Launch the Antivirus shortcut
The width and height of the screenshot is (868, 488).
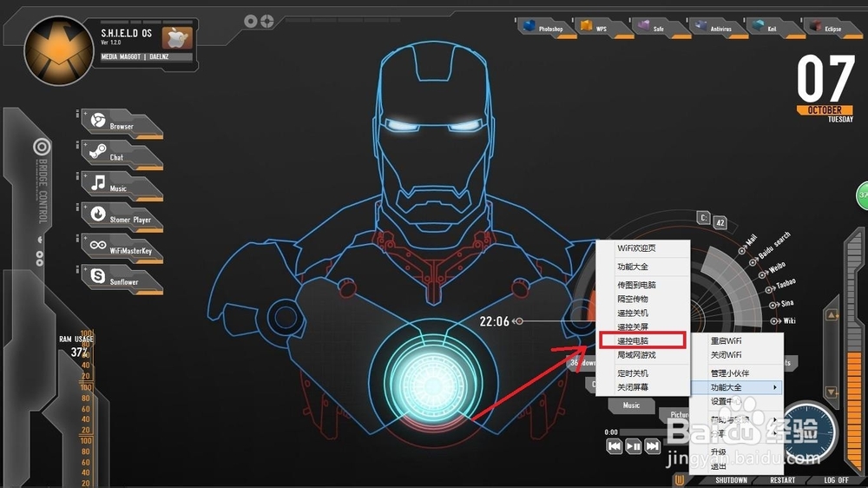717,28
